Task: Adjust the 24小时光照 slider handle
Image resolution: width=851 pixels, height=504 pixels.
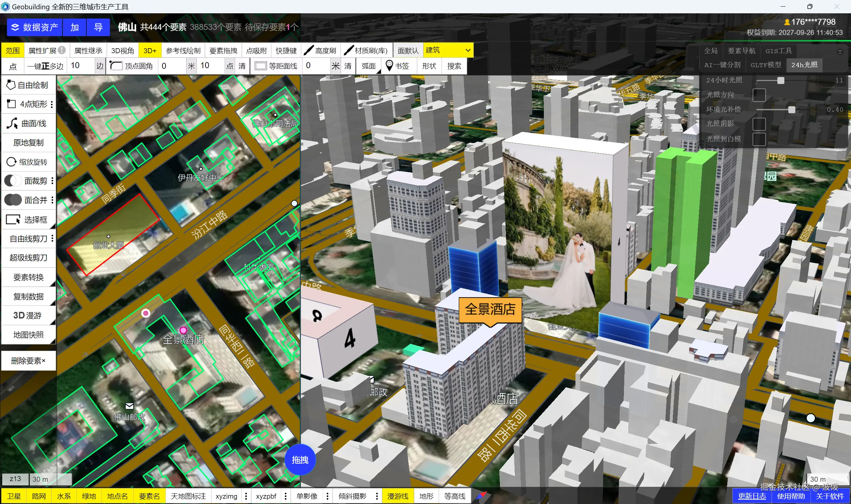Action: 781,80
